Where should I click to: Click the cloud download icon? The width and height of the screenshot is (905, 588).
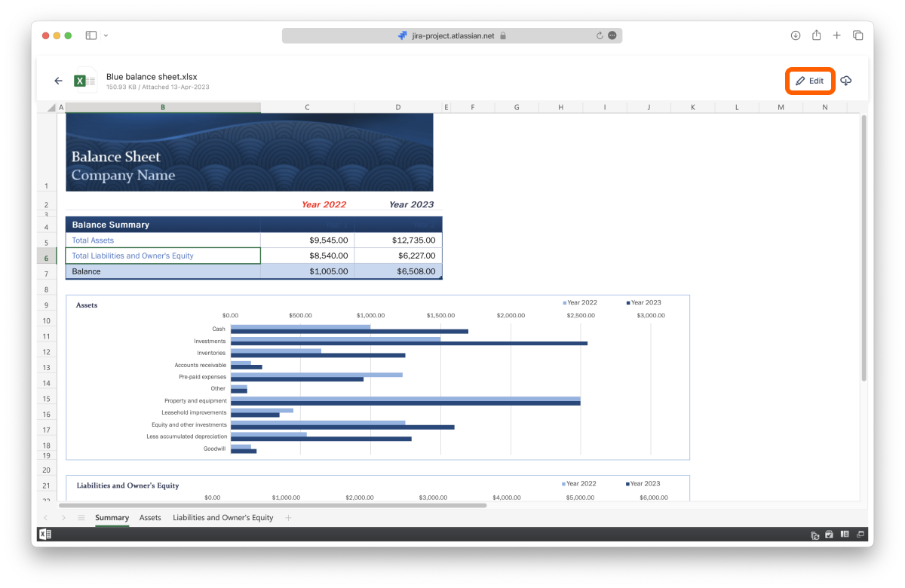(x=846, y=81)
